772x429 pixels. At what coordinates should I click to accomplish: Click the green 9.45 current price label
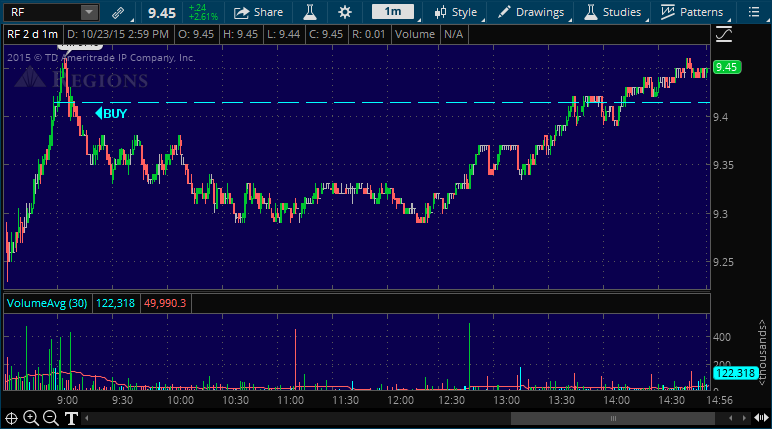[727, 67]
